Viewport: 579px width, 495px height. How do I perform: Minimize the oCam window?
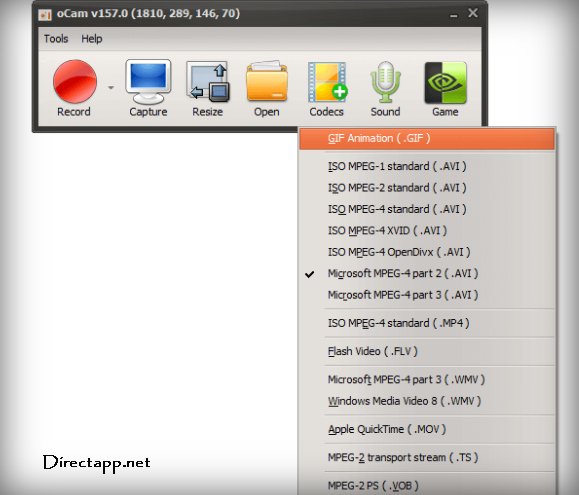pos(454,15)
